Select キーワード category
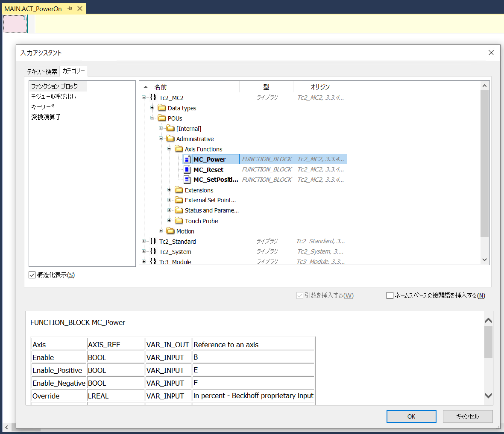Screen dimensions: 504x434 (43, 107)
